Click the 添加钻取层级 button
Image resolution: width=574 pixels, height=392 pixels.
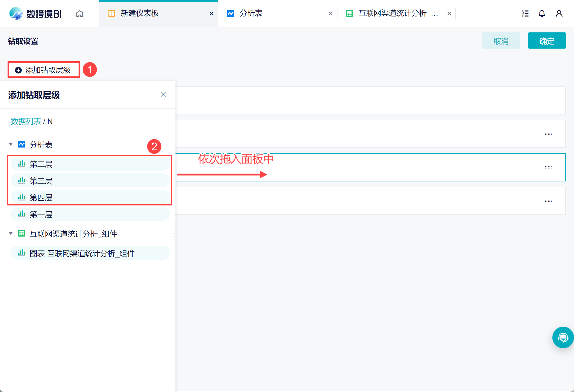[x=44, y=70]
